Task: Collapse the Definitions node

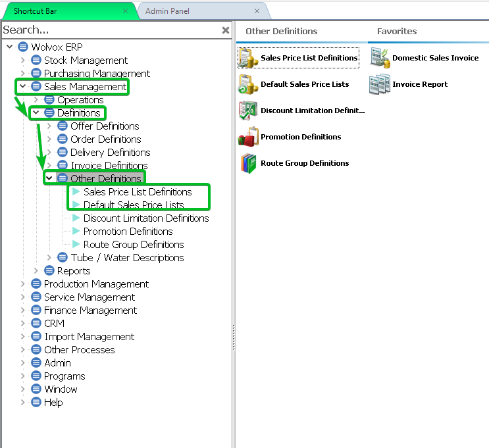Action: click(36, 112)
